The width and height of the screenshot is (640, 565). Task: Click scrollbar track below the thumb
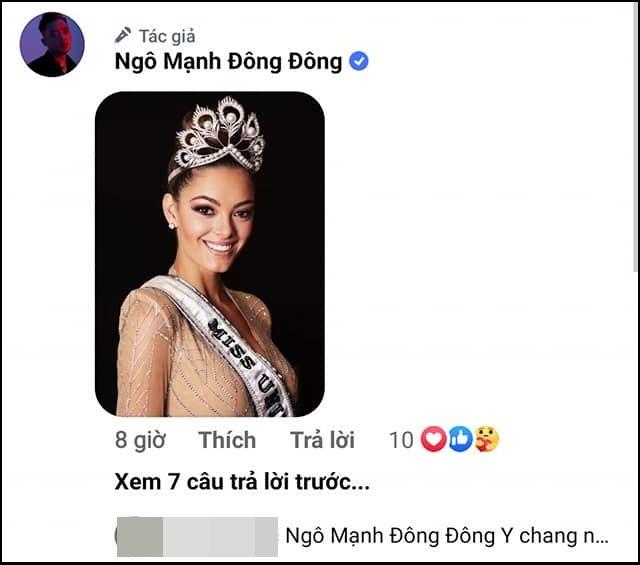tap(635, 420)
